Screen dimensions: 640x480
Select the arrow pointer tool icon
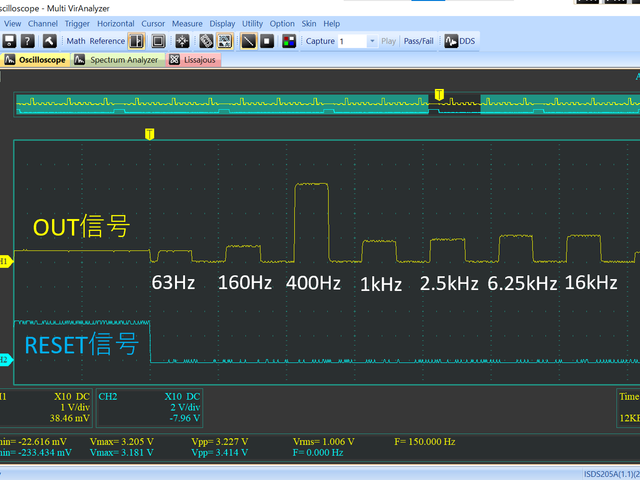47,41
